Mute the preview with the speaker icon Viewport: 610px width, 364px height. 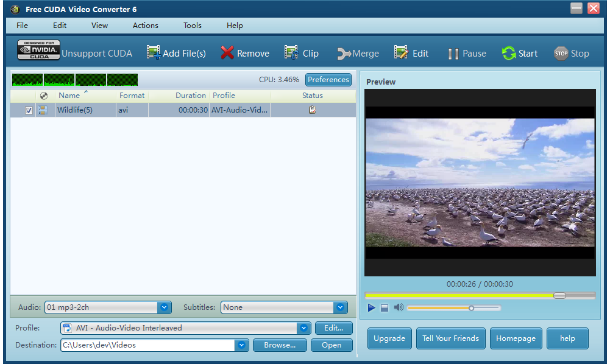(x=399, y=307)
